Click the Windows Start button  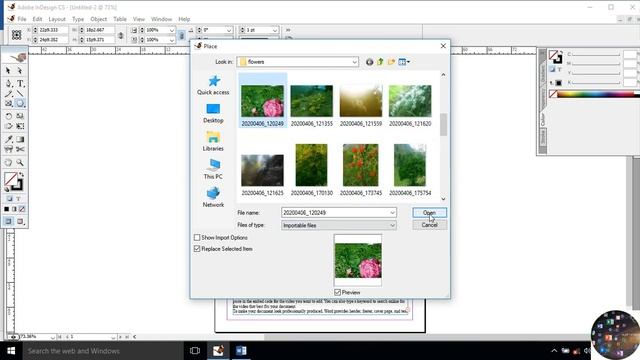[x=11, y=351]
